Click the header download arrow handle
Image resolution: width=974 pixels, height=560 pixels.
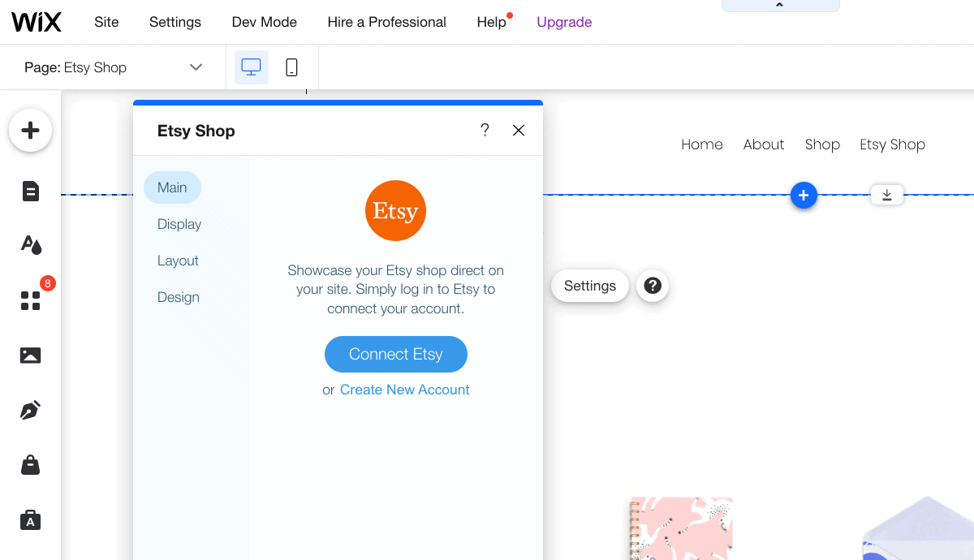pyautogui.click(x=887, y=195)
